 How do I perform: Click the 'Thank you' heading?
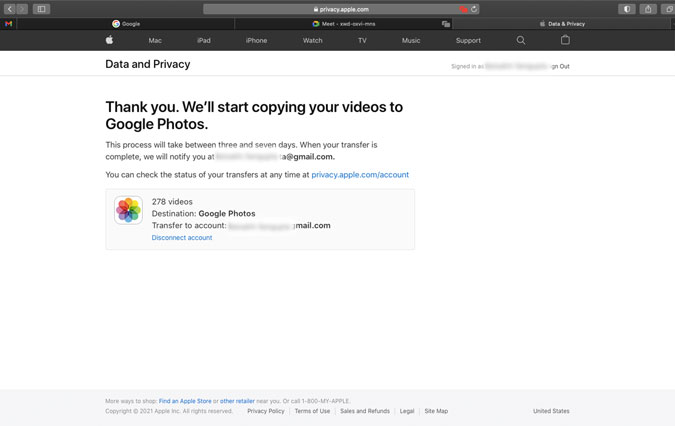point(254,115)
